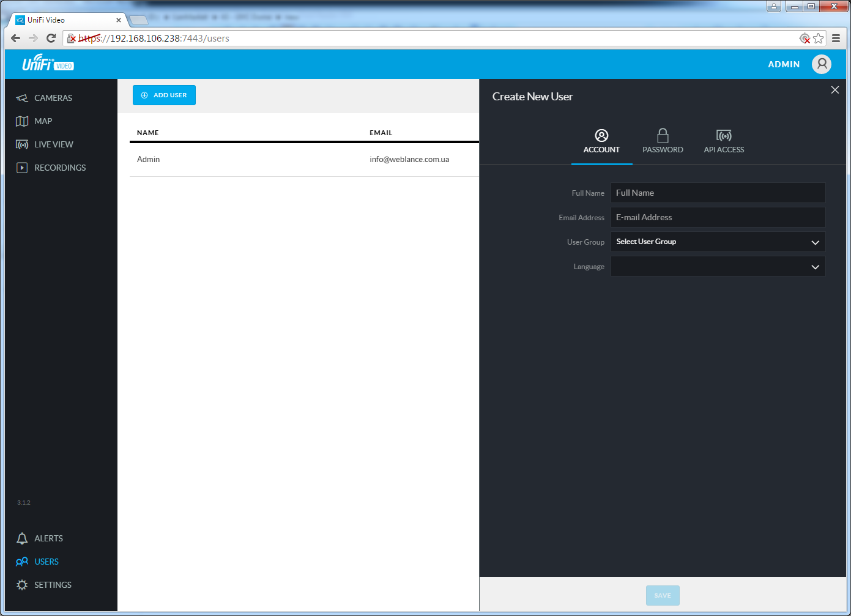
Task: Click the admin profile avatar icon
Action: 821,64
